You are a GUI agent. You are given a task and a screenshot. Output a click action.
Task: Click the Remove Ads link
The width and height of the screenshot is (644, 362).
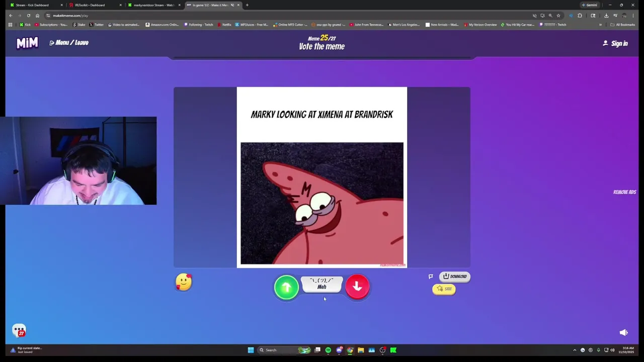pos(624,192)
